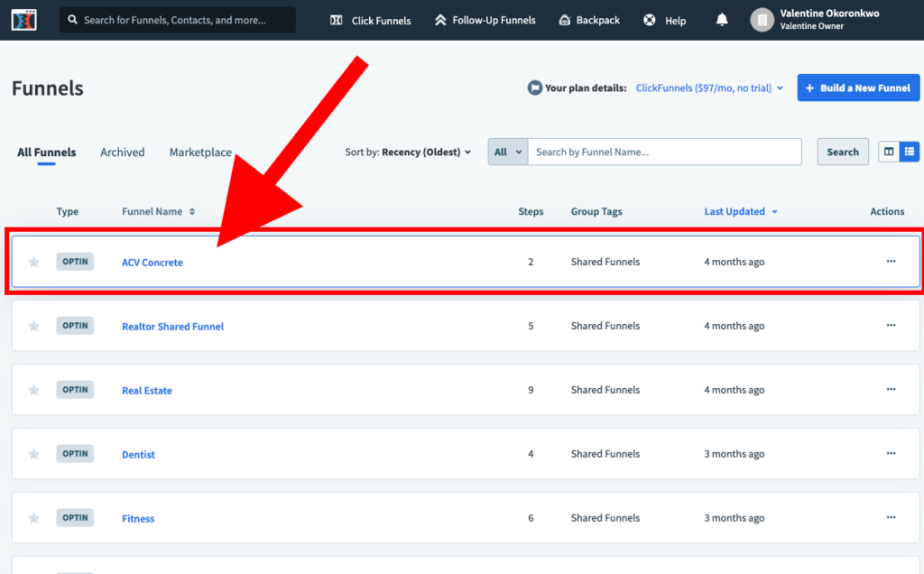
Task: Open the Dentist funnel
Action: click(x=138, y=454)
